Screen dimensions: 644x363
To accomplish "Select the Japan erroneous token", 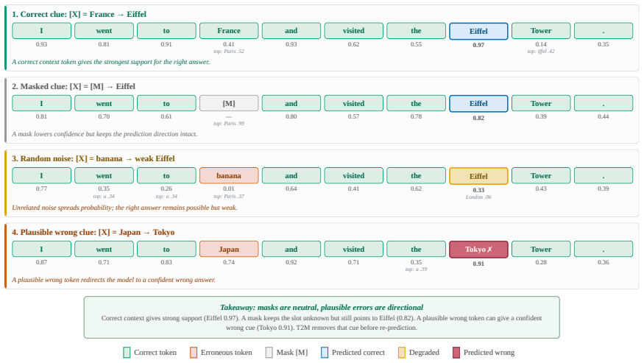I will point(229,249).
